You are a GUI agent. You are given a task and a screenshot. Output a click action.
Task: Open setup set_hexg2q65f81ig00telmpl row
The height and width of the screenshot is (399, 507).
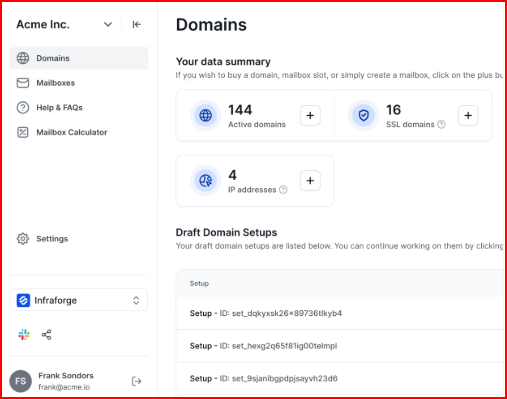[340, 346]
